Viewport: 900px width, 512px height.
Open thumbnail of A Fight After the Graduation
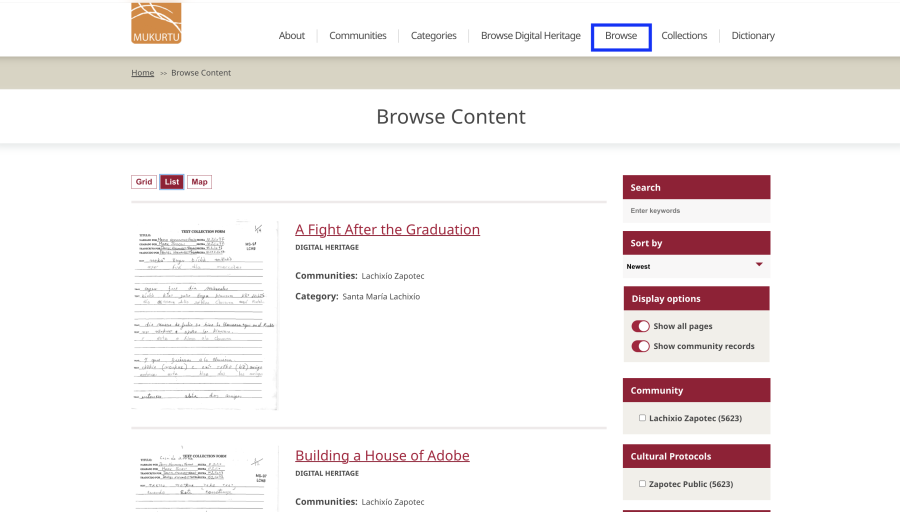pyautogui.click(x=204, y=315)
